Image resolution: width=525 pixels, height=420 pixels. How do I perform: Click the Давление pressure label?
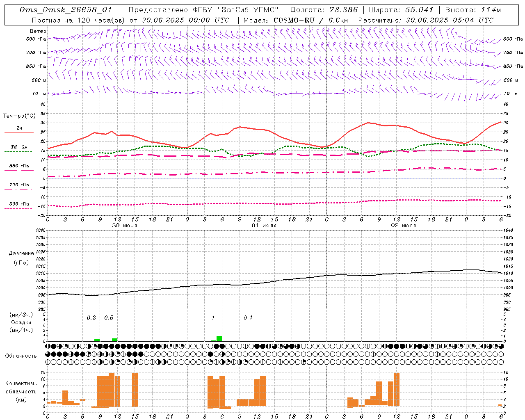tap(21, 253)
